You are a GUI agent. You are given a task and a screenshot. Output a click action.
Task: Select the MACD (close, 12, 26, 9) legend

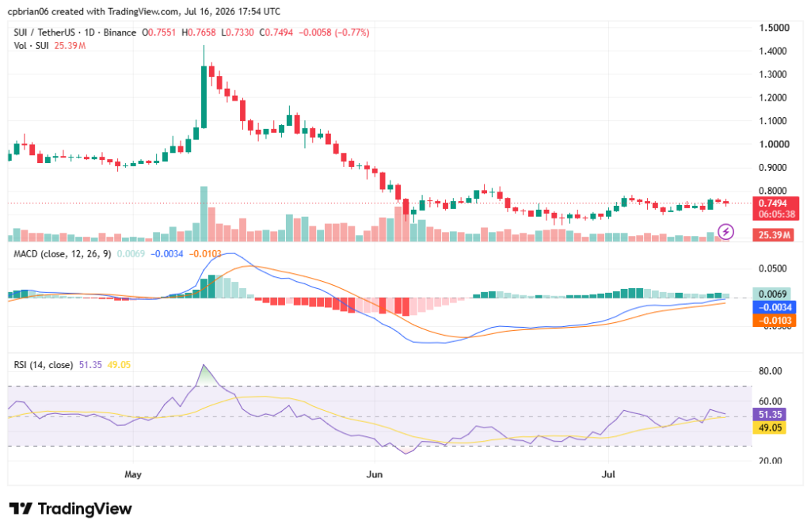point(62,254)
